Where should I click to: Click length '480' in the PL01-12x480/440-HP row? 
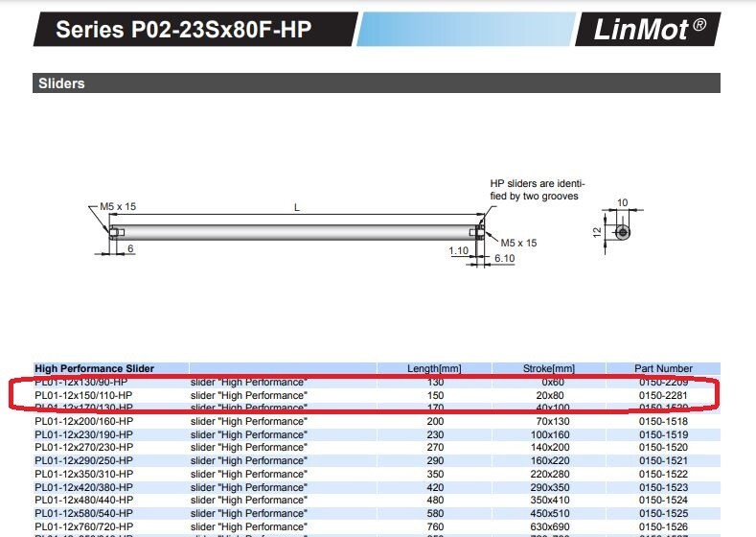pos(435,501)
